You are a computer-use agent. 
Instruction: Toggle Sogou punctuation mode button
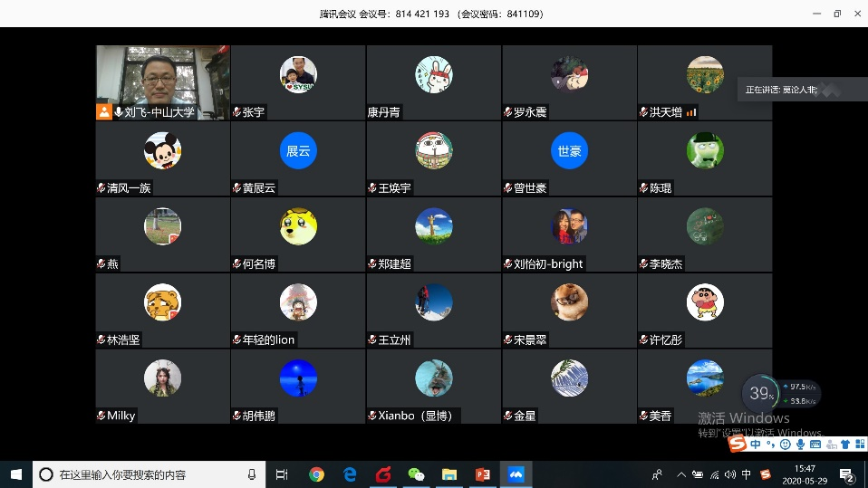pos(770,445)
